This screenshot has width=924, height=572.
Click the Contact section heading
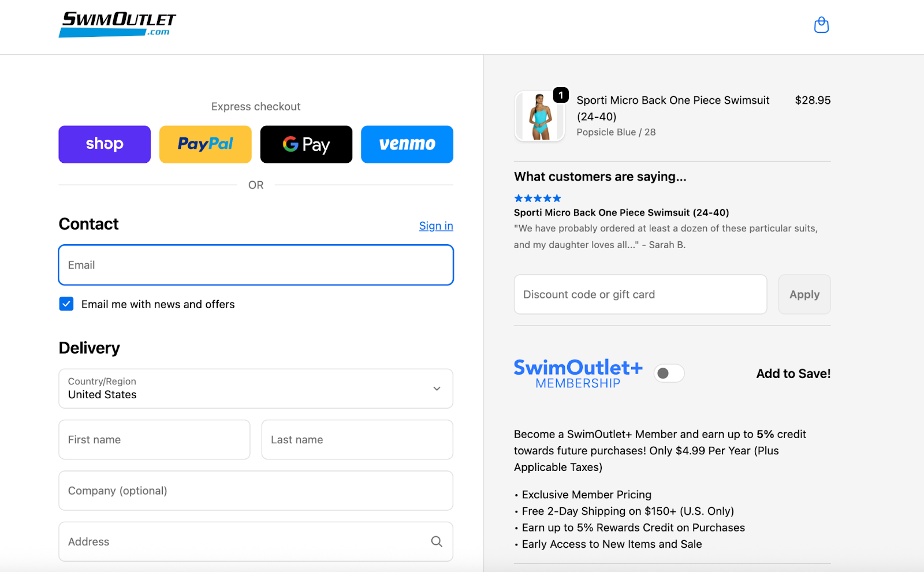(x=88, y=224)
